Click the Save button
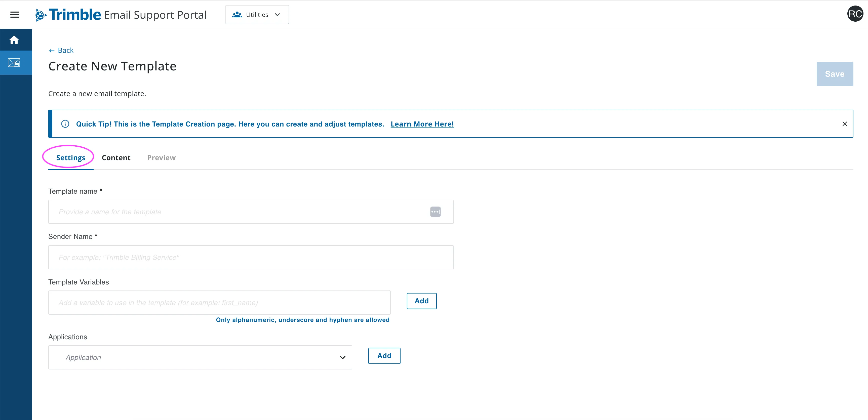This screenshot has width=868, height=420. click(835, 74)
